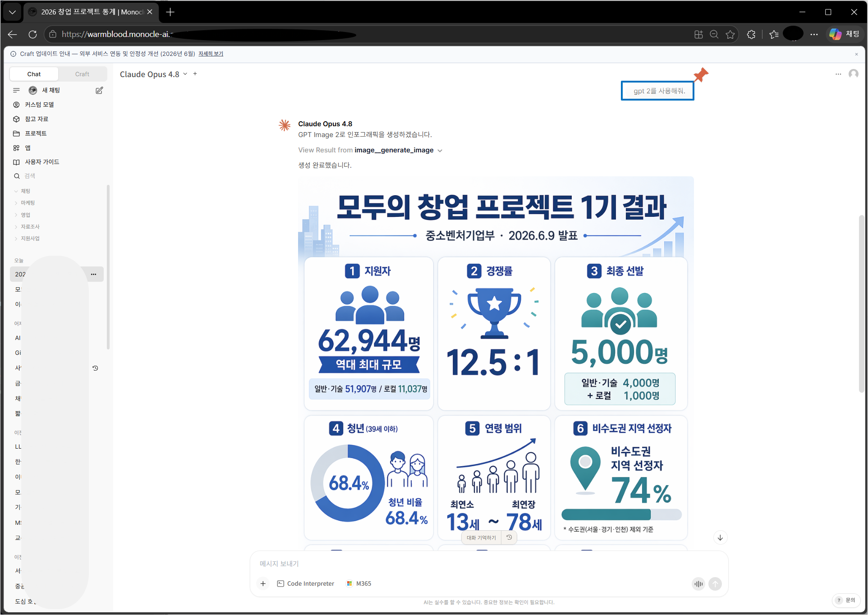Click the new chat edit pencil icon
The height and width of the screenshot is (615, 868).
(99, 90)
